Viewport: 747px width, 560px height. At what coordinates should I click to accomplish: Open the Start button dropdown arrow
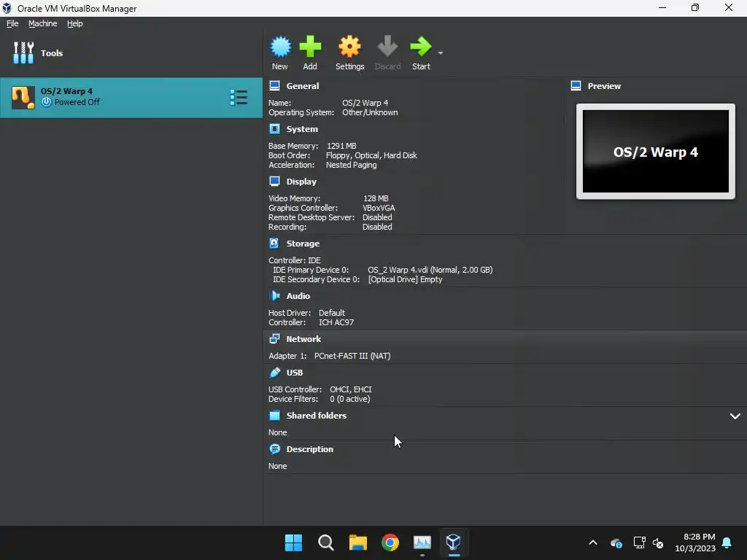(x=441, y=52)
